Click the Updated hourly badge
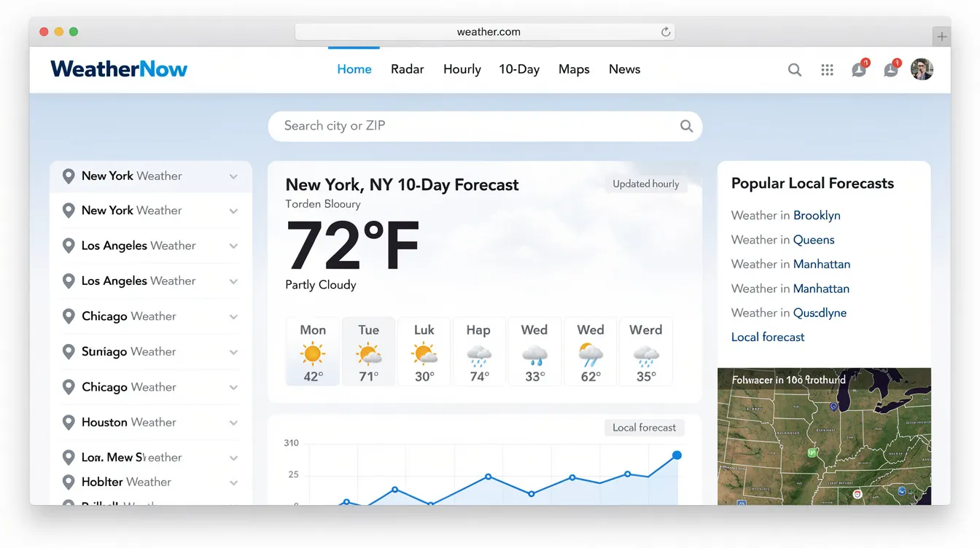980x548 pixels. coord(645,184)
